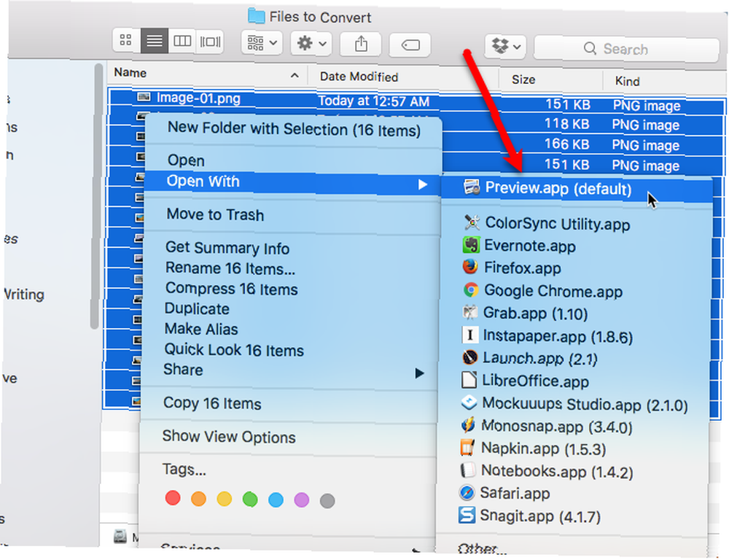Select the Image-01.png file row
The image size is (729, 560).
tap(416, 102)
